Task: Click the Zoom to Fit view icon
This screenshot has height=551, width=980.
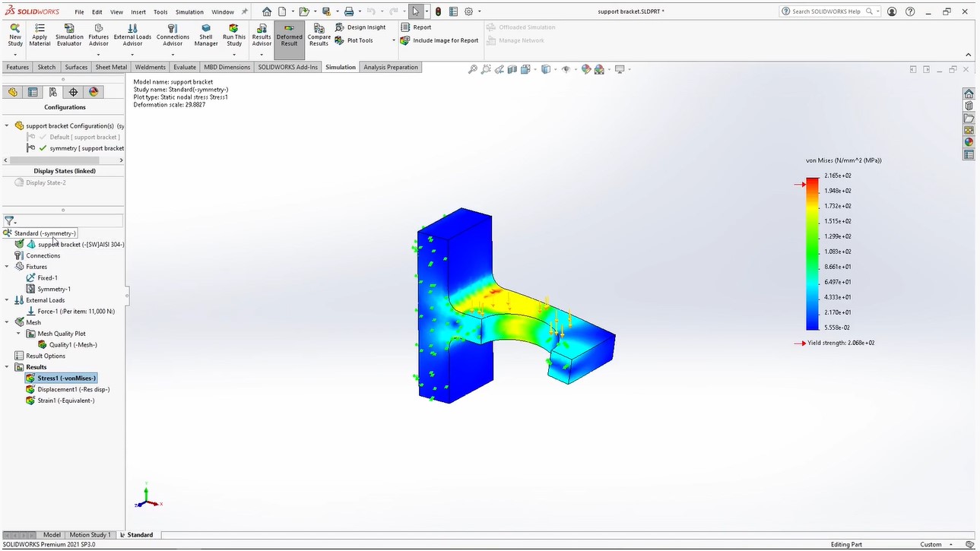Action: tap(472, 69)
